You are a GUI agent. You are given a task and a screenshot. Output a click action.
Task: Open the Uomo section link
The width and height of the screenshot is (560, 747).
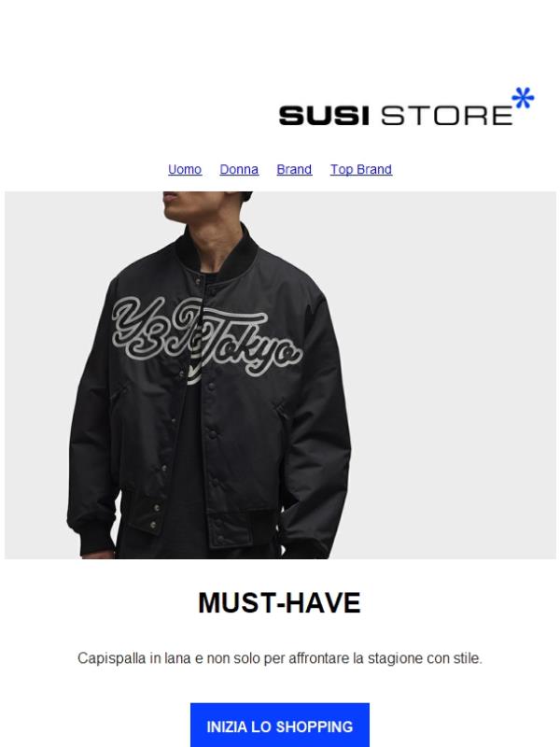click(x=185, y=170)
